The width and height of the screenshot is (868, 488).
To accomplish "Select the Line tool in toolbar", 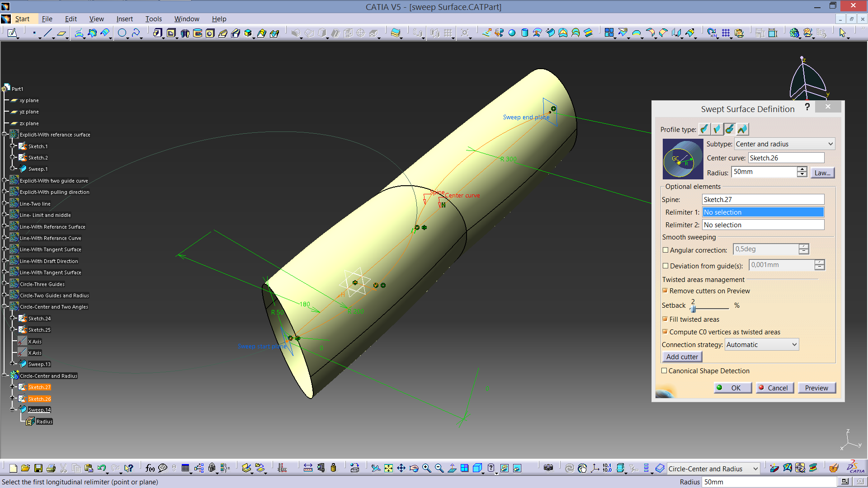I will [x=48, y=33].
